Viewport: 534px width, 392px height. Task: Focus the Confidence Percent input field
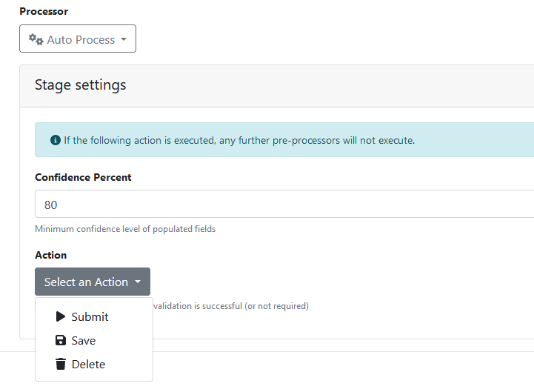tap(281, 204)
